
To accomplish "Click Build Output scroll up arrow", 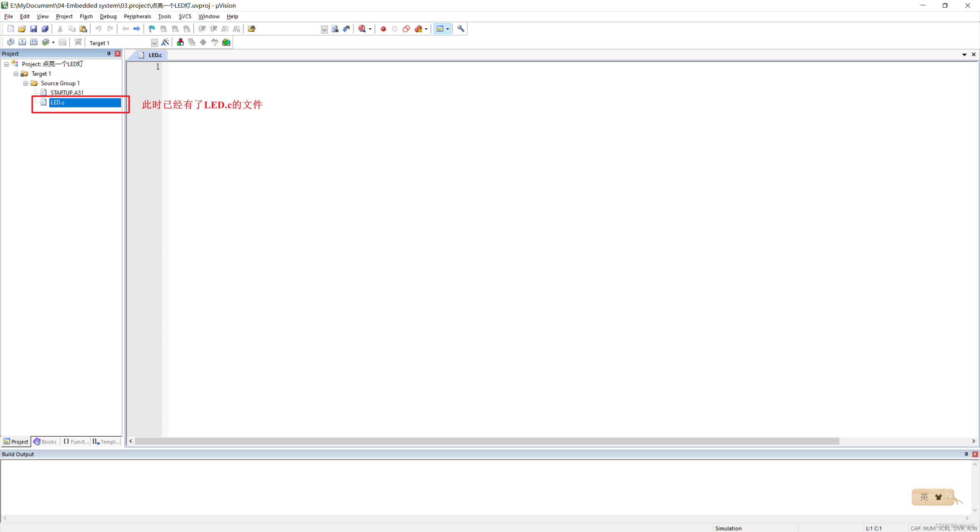I will click(975, 464).
